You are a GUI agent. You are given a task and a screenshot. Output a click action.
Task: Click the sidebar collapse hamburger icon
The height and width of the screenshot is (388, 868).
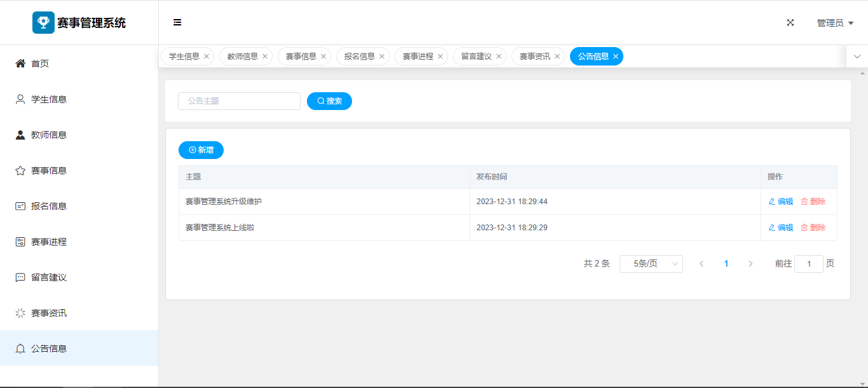[x=177, y=22]
